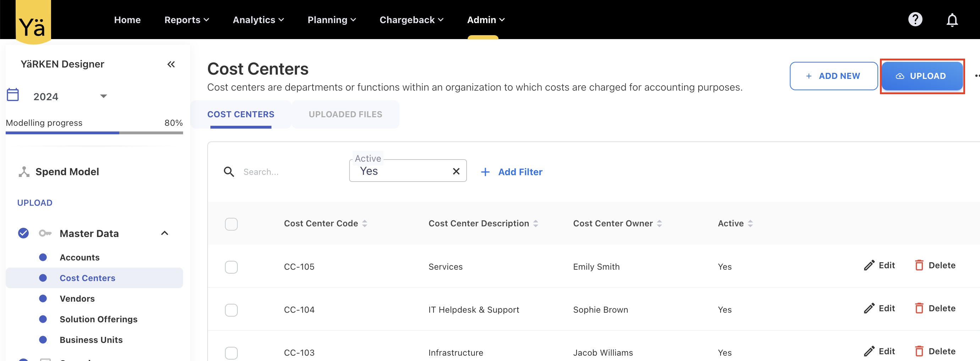Click the Add New button
980x361 pixels.
(833, 76)
